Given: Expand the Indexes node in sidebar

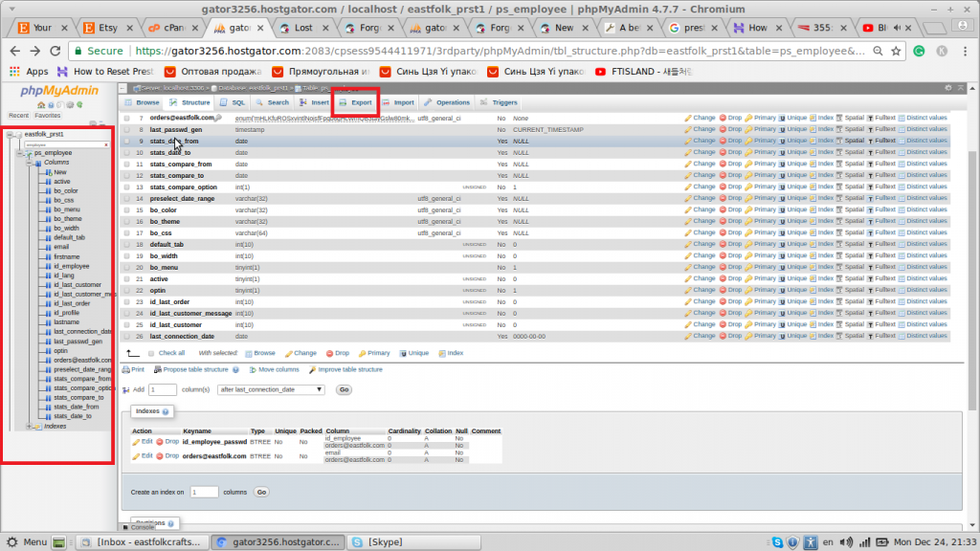Looking at the screenshot, I should (29, 426).
